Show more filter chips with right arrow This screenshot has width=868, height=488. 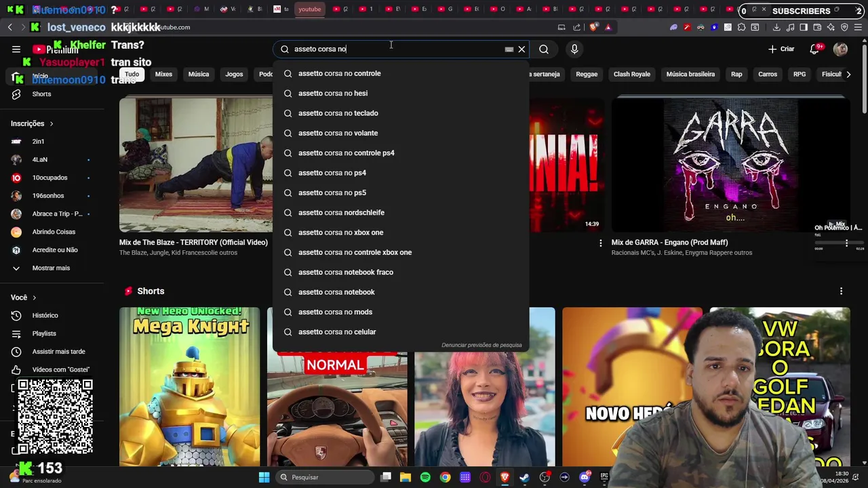tap(848, 74)
